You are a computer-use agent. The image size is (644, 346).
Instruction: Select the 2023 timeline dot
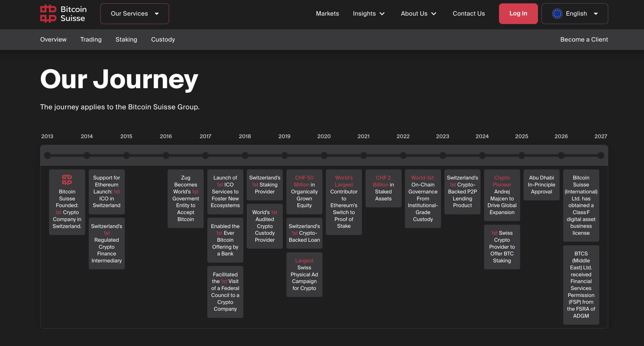(x=443, y=155)
